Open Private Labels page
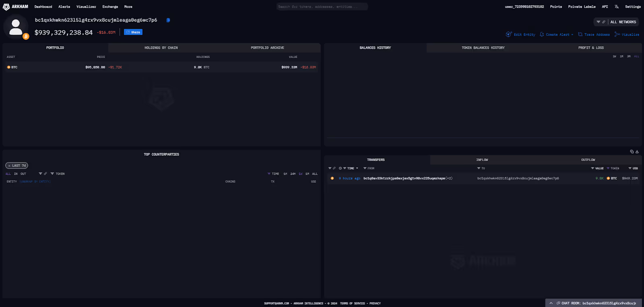 (582, 7)
